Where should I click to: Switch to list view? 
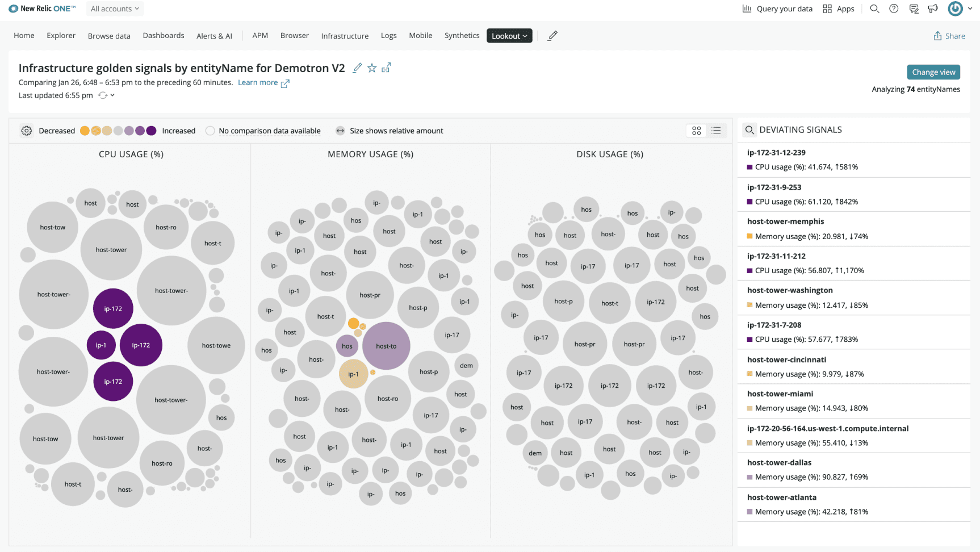(x=716, y=130)
